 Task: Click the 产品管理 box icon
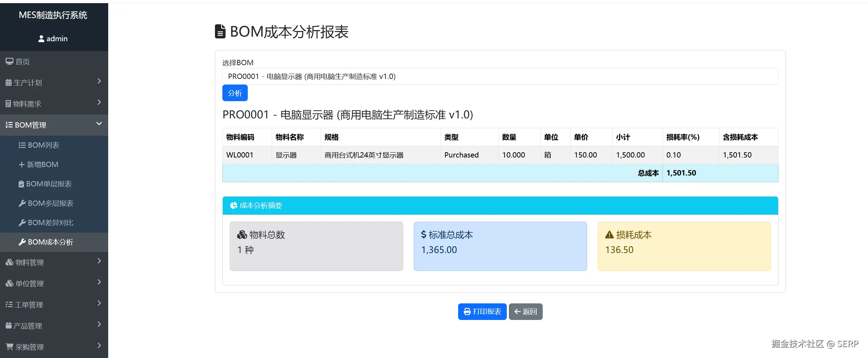coord(8,326)
